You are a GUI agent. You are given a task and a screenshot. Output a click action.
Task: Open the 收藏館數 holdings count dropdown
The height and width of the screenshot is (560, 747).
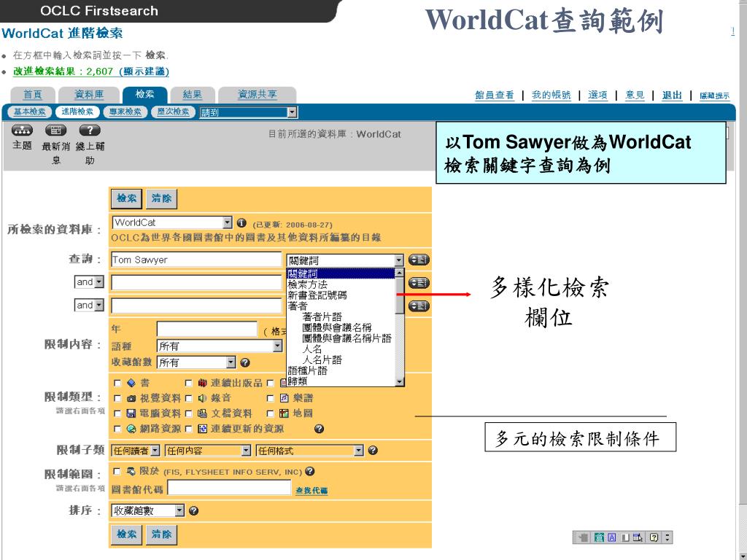pos(196,362)
